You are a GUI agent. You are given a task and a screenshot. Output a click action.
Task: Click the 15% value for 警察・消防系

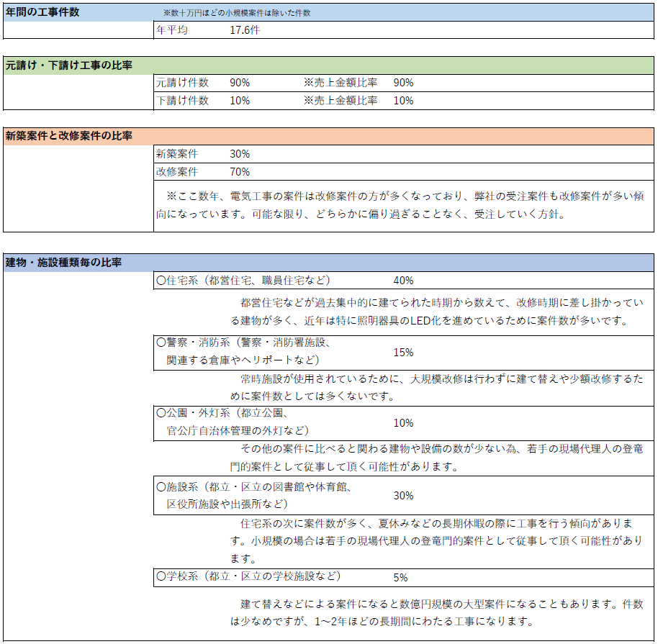[x=403, y=352]
